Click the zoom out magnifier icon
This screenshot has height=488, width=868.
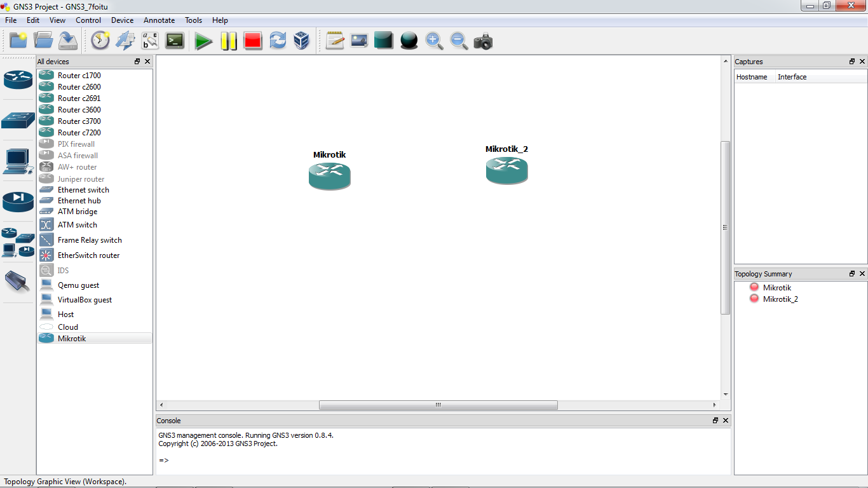tap(459, 41)
